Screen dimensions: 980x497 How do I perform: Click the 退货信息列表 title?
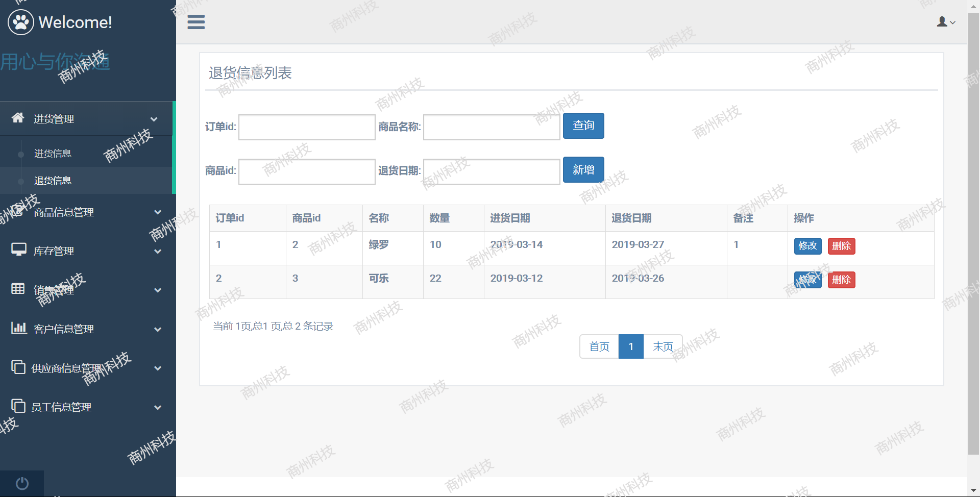pyautogui.click(x=250, y=73)
